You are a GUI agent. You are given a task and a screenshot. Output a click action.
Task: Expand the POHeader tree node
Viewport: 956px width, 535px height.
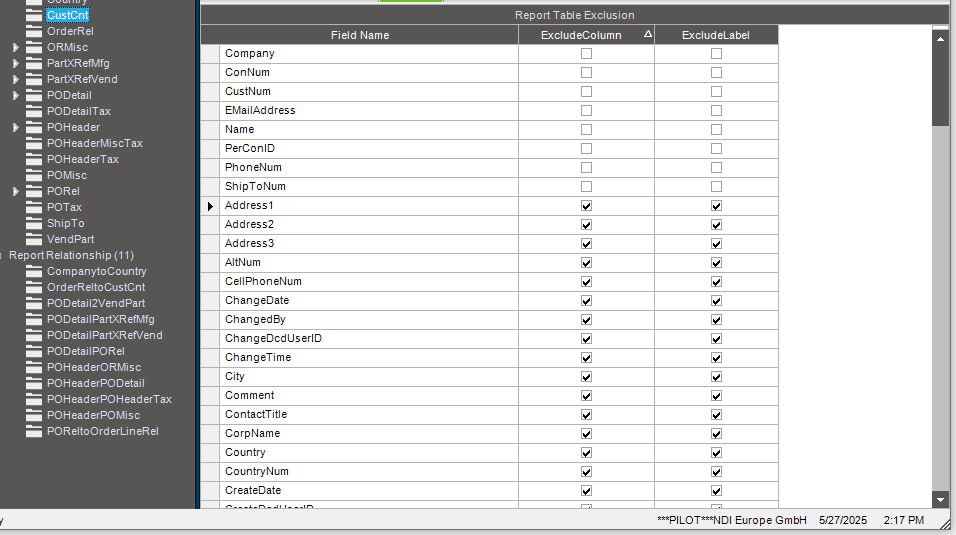[16, 127]
